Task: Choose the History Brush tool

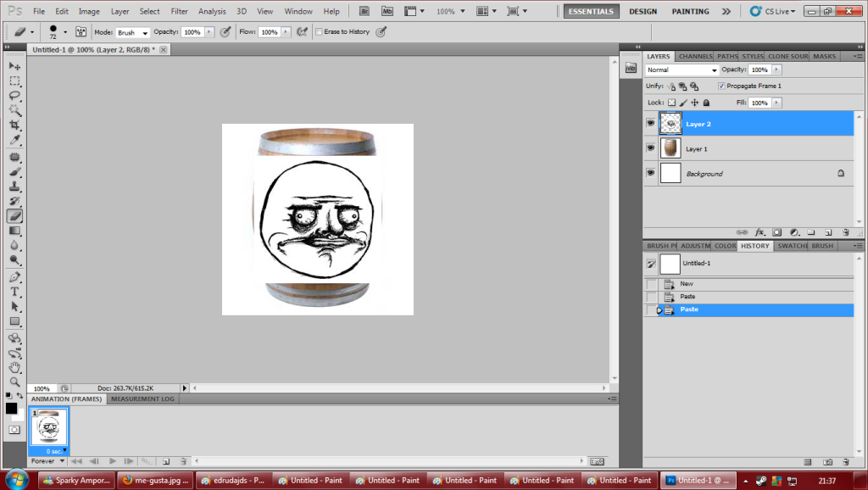Action: coord(14,202)
